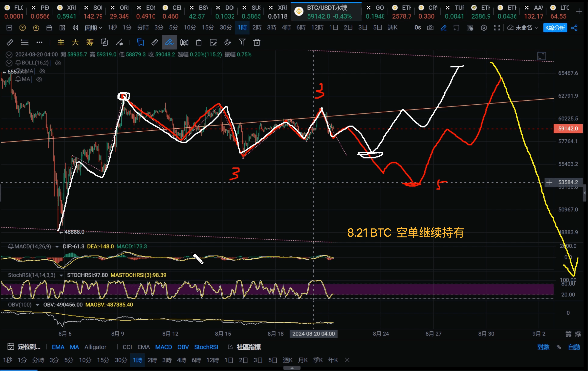
Task: Click the yellow gauge indicator icon
Action: click(22, 28)
